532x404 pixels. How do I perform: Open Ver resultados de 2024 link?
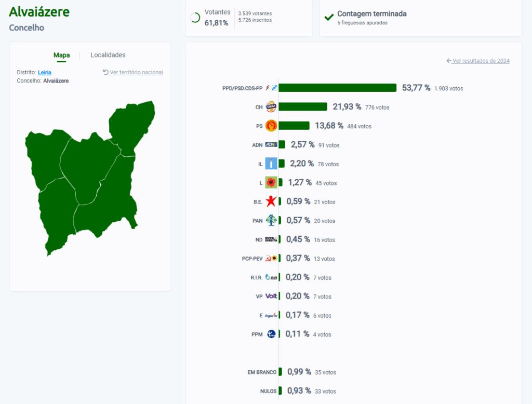[478, 61]
